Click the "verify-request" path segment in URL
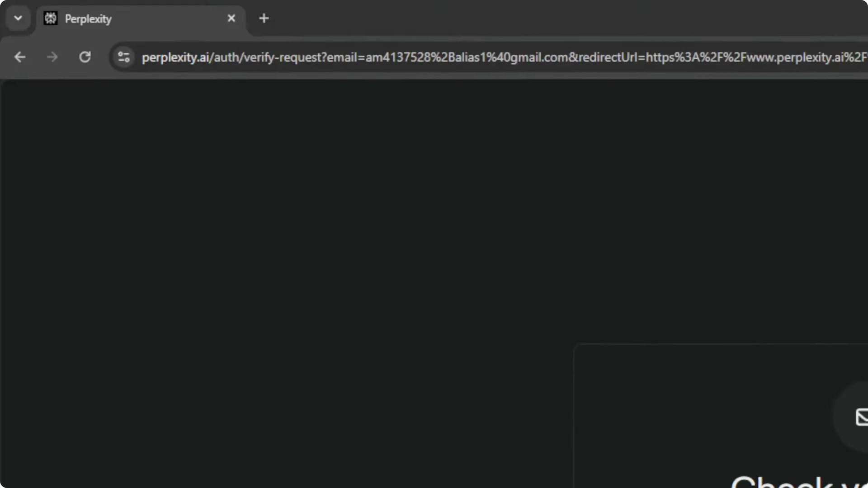This screenshot has height=488, width=868. coord(282,58)
